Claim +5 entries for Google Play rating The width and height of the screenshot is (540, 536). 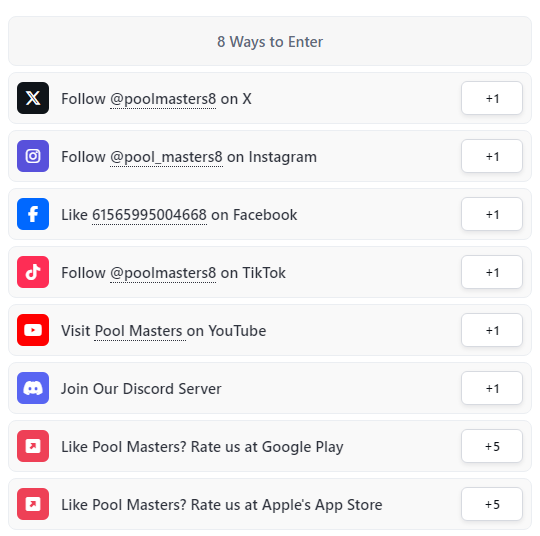pos(492,446)
